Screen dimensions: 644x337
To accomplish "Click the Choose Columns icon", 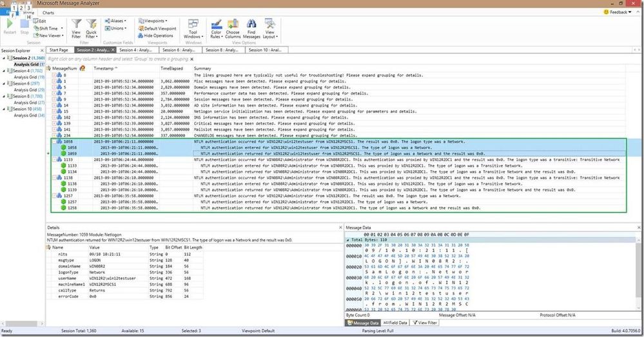I will [233, 24].
